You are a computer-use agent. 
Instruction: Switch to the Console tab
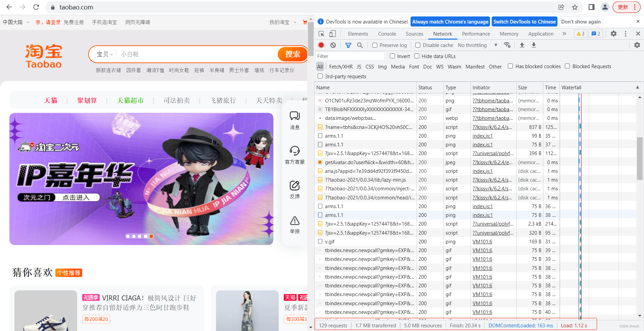387,34
